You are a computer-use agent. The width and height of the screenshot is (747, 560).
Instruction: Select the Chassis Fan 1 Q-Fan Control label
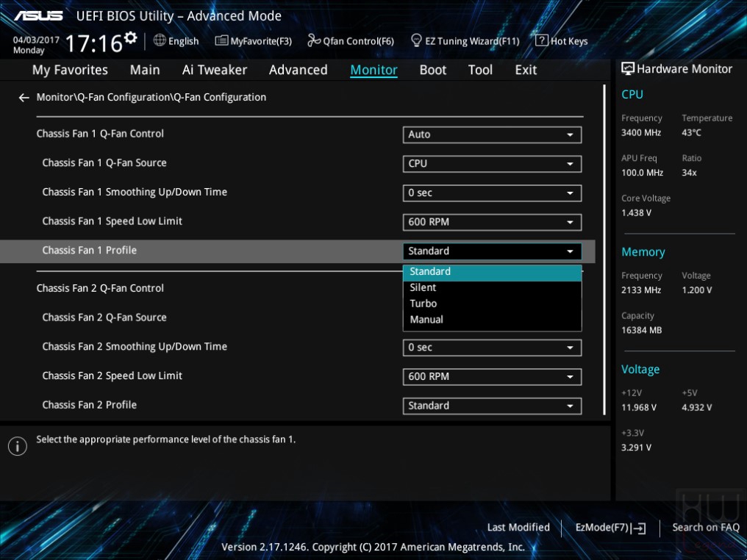click(x=100, y=134)
